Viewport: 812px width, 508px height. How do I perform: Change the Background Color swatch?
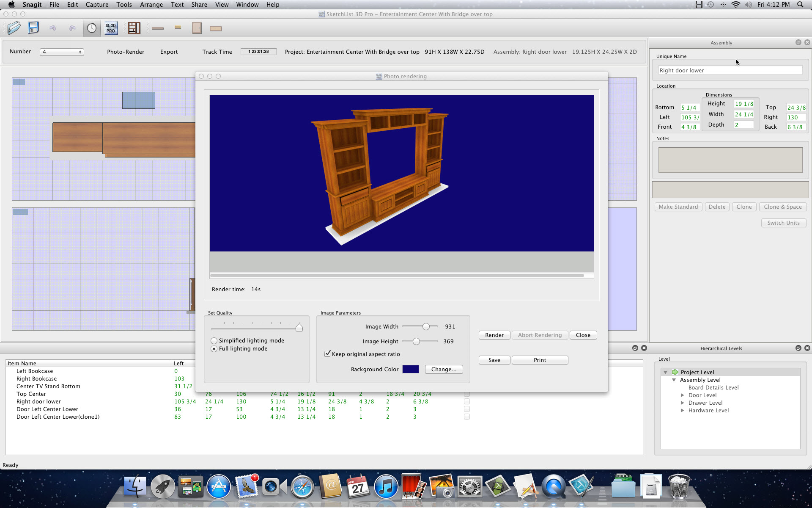[x=411, y=369]
